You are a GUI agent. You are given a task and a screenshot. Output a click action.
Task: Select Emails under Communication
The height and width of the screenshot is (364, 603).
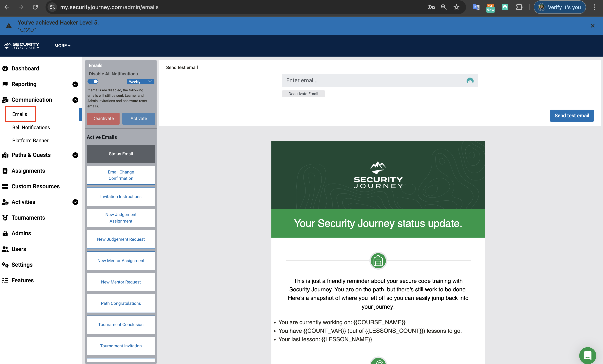20,114
